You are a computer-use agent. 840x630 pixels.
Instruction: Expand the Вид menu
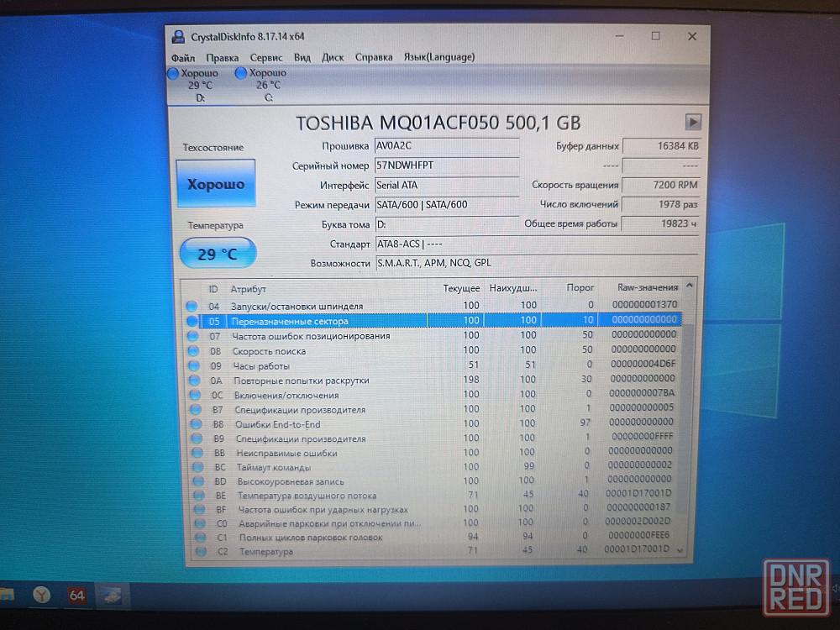[302, 57]
